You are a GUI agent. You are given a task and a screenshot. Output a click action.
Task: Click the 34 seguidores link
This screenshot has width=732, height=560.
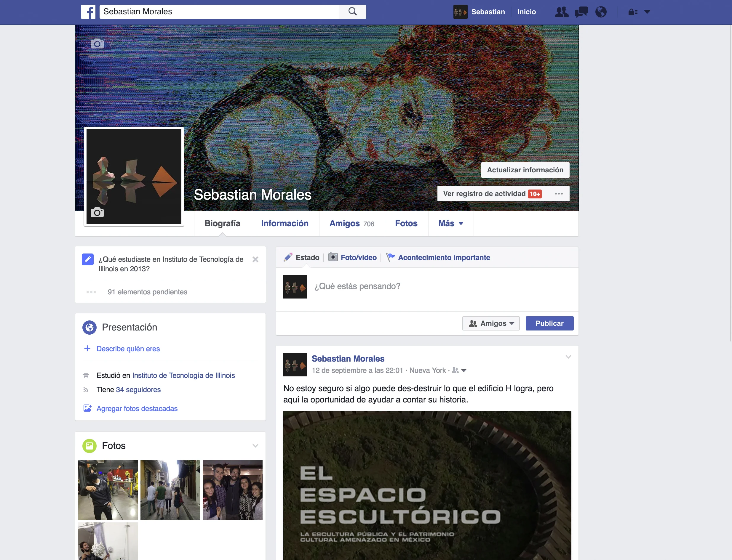click(138, 390)
